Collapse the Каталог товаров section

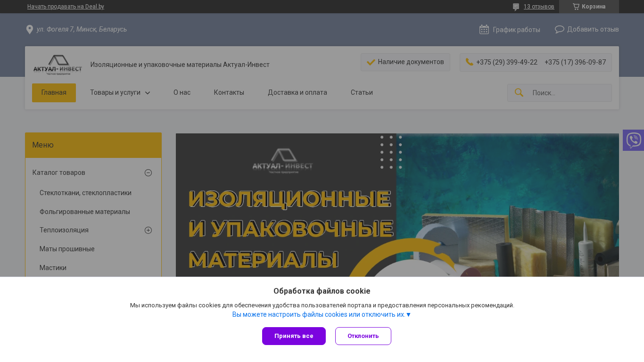(x=148, y=173)
